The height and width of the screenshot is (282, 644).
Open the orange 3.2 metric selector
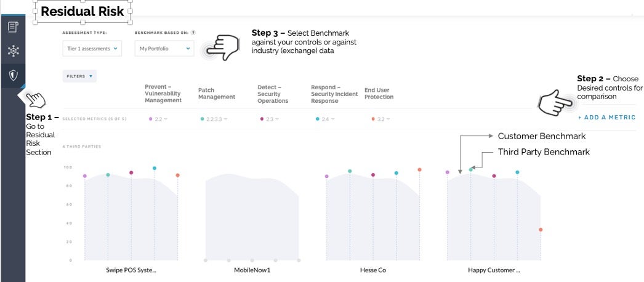click(380, 119)
